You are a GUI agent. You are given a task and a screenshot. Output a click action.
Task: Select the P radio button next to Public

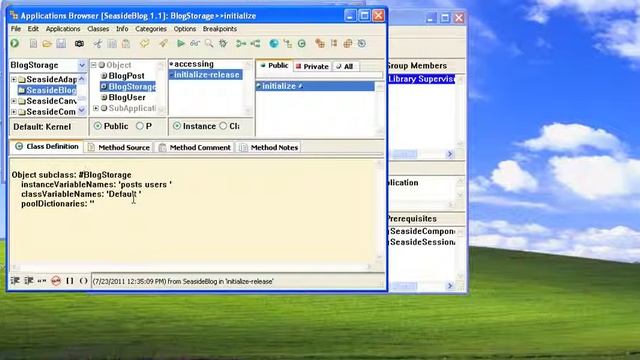tap(140, 126)
